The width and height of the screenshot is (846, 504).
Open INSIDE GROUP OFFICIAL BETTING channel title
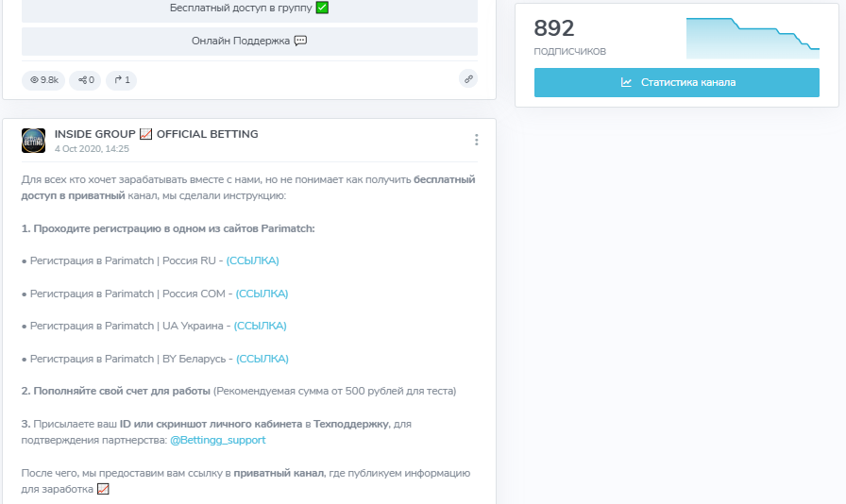(156, 134)
